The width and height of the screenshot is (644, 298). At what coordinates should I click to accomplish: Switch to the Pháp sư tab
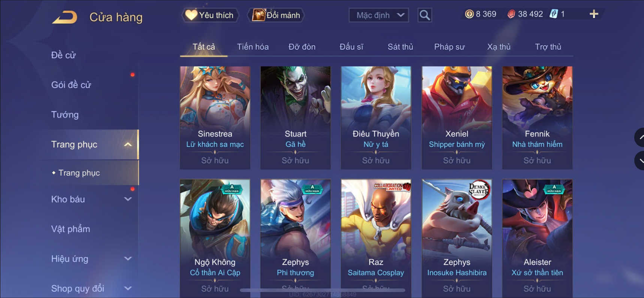tap(449, 47)
